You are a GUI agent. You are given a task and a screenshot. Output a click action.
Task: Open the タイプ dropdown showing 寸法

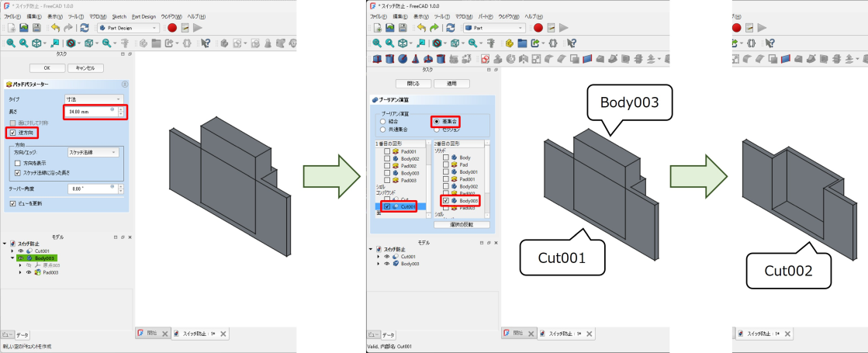[x=94, y=99]
